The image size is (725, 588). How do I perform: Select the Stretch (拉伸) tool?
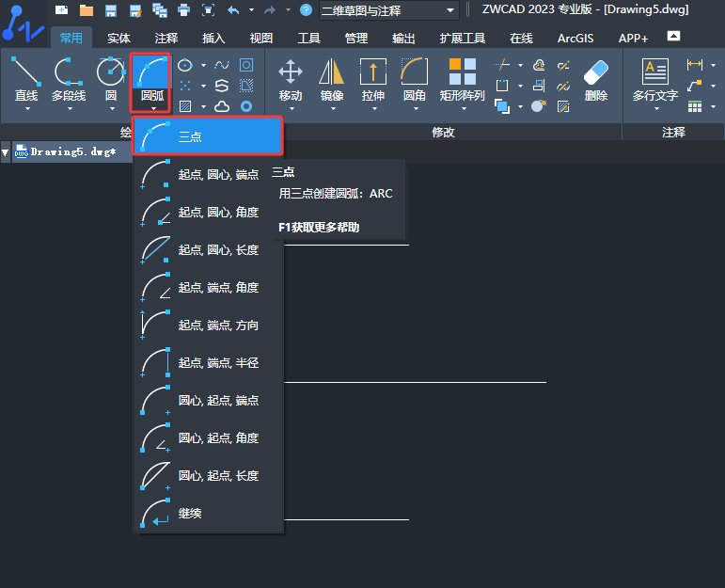[x=373, y=80]
